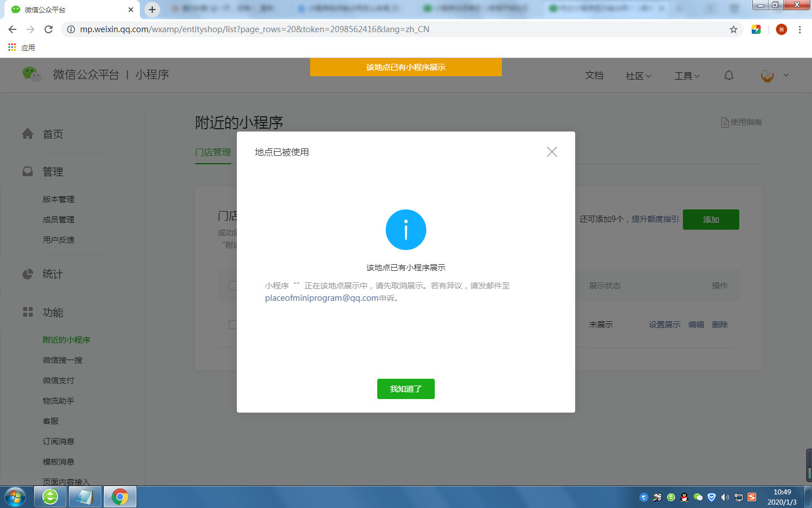Image resolution: width=812 pixels, height=508 pixels.
Task: Click the Chrome taskbar icon
Action: (x=120, y=497)
